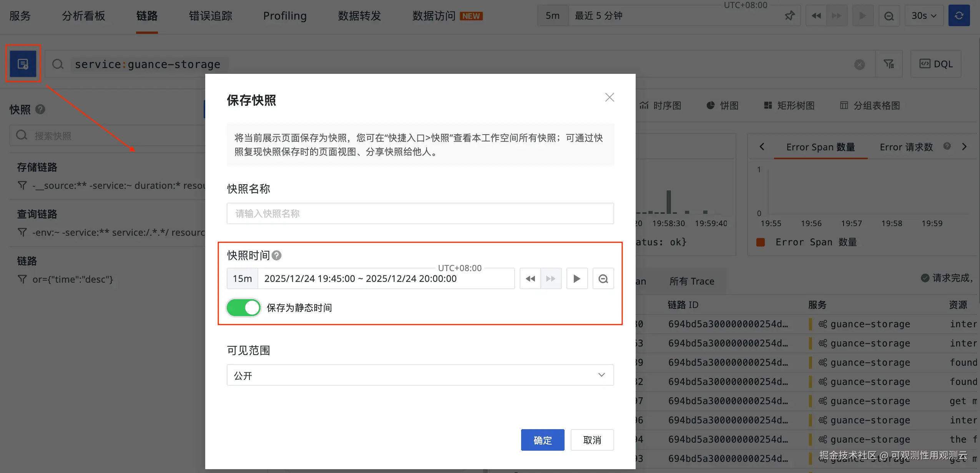Open the 可见范围 dropdown showing 公开
Image resolution: width=980 pixels, height=473 pixels.
[x=420, y=375]
